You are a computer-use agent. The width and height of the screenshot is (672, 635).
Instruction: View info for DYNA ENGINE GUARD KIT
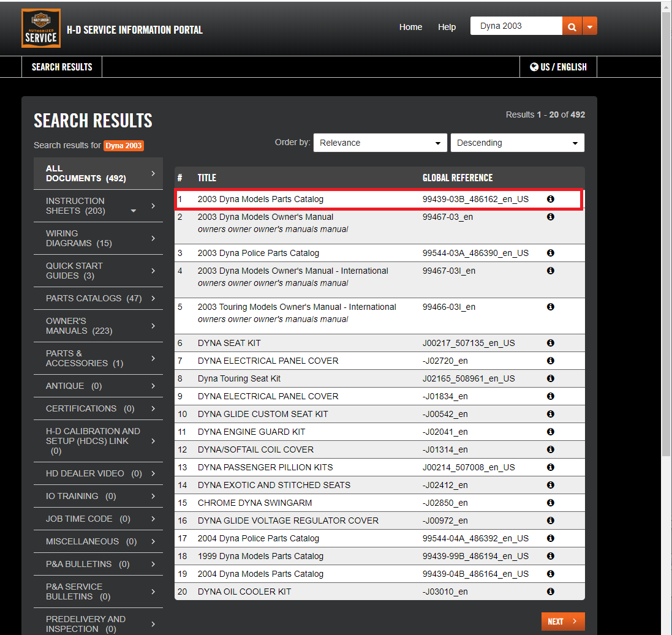click(550, 432)
